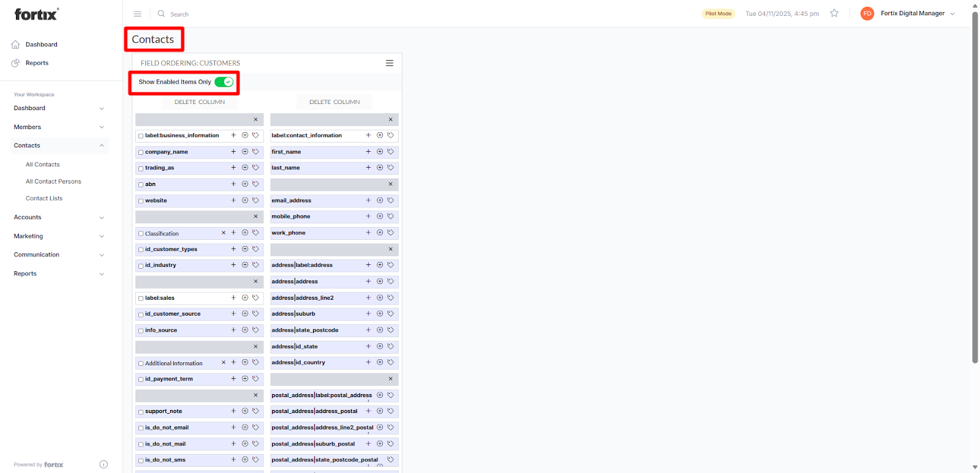Toggle Show Enabled Items Only switch
Image resolution: width=980 pixels, height=473 pixels.
pos(224,82)
